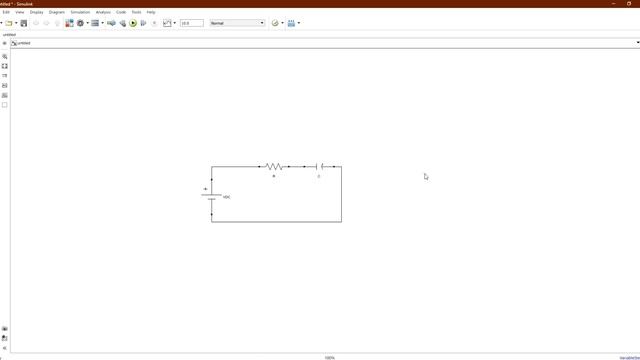
Task: Expand the Model Explorer dropdown arrow
Action: pyautogui.click(x=102, y=23)
